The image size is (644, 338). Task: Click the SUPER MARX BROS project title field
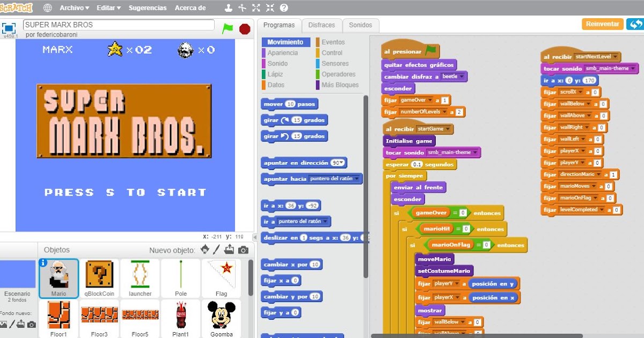(119, 25)
